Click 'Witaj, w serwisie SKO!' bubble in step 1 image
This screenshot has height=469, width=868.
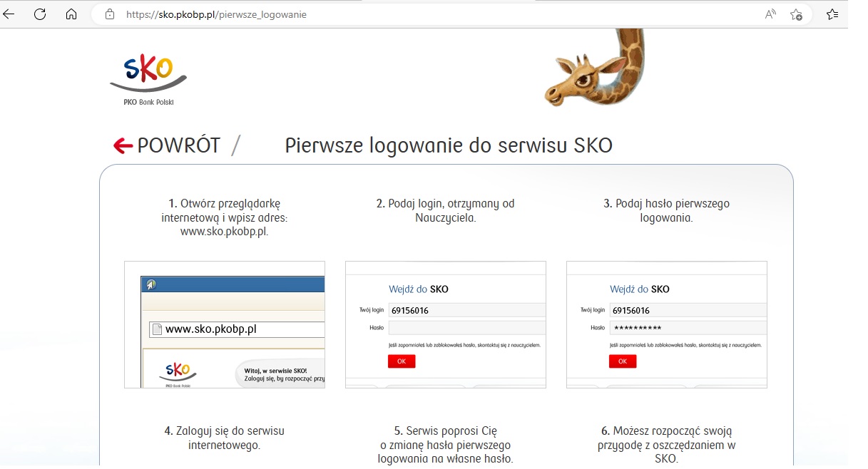tap(280, 375)
